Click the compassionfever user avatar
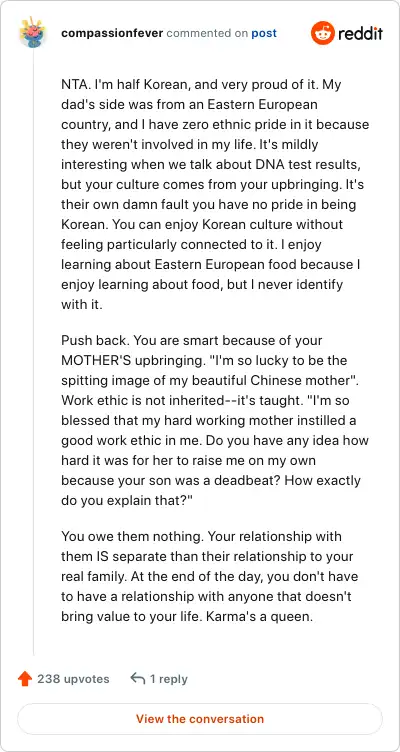 [x=33, y=33]
